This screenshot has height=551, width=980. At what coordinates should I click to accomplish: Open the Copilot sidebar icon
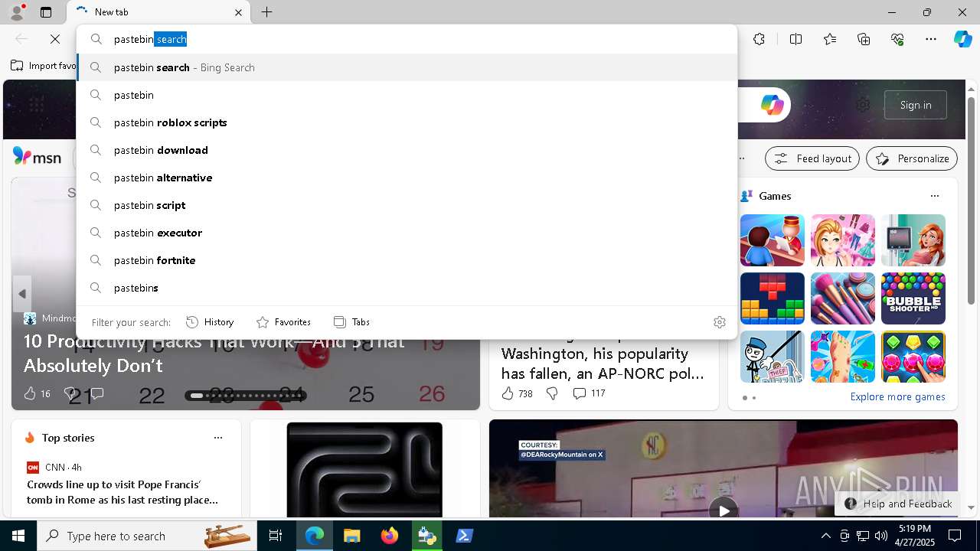[x=962, y=39]
